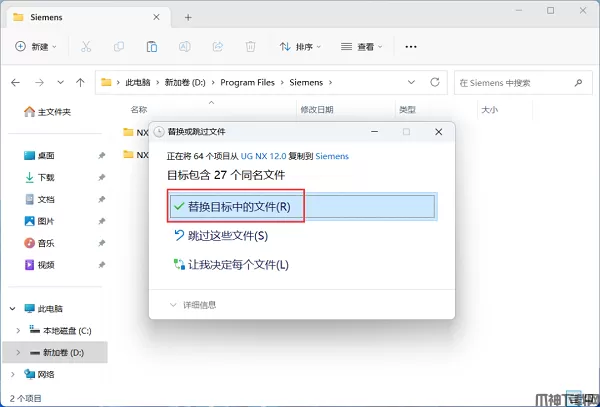
Task: Choose 跳过这些文件(S) option
Action: coord(221,236)
